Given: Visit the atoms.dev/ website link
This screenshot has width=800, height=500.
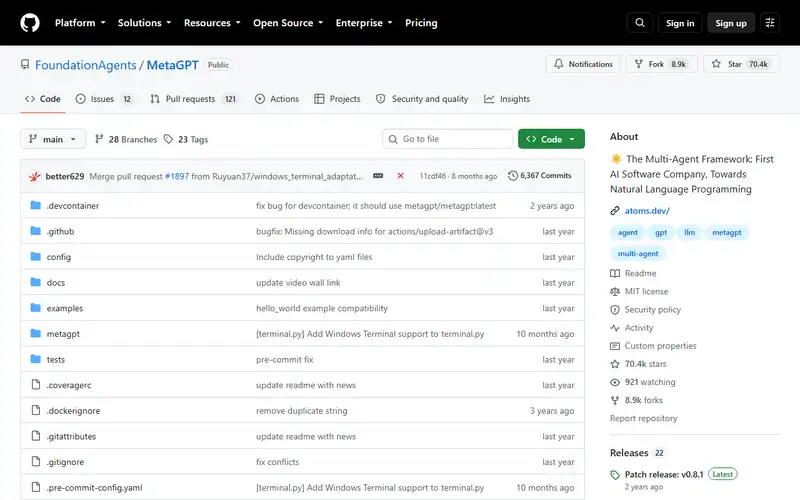Looking at the screenshot, I should 647,211.
